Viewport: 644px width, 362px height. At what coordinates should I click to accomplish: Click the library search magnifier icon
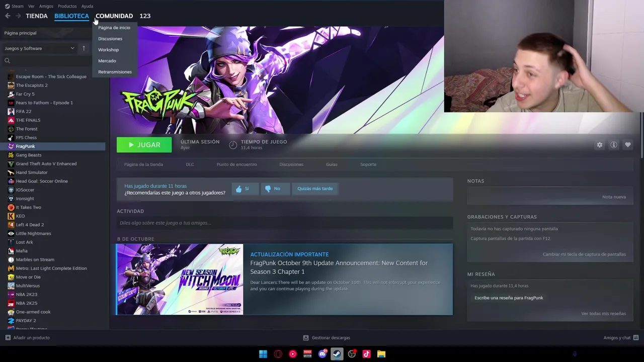click(7, 61)
